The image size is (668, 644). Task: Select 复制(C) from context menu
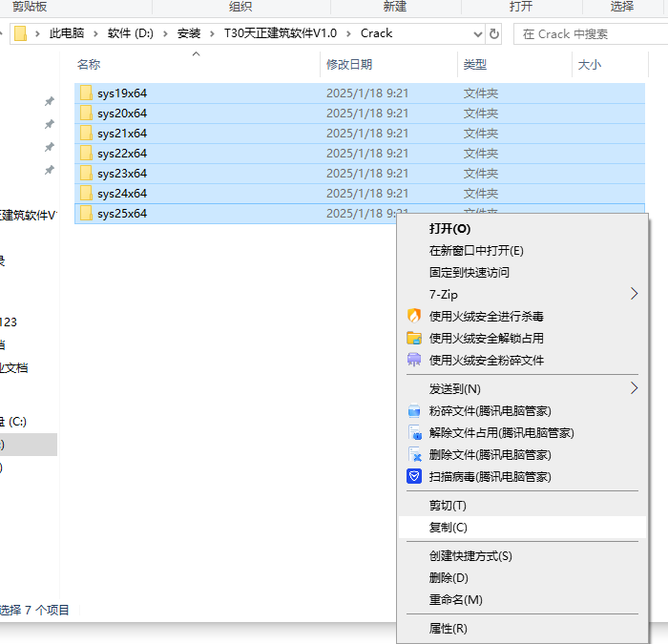[449, 528]
